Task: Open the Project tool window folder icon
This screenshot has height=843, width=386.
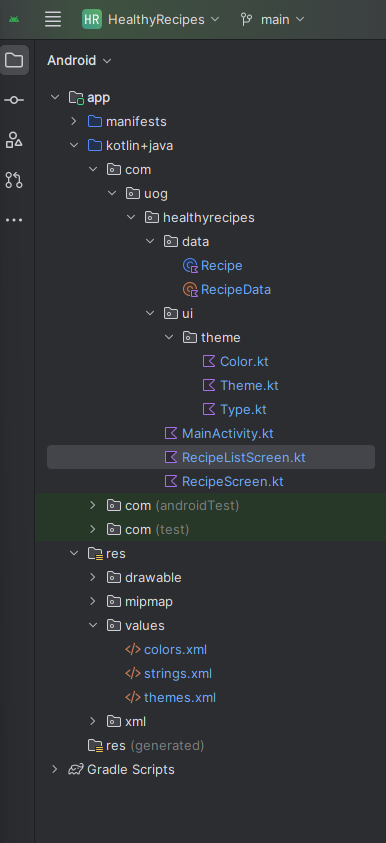Action: (14, 60)
